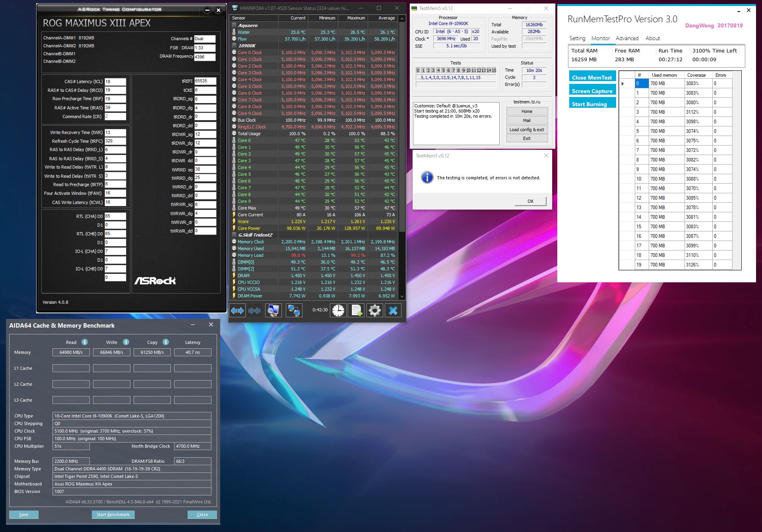Click AIDA64 Memory Type value field
This screenshot has height=532, width=762.
click(x=132, y=469)
